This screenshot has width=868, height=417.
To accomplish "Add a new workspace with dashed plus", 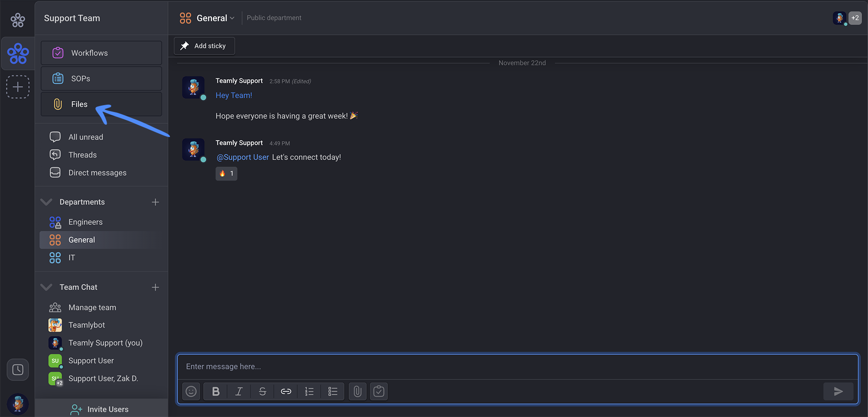I will click(18, 87).
